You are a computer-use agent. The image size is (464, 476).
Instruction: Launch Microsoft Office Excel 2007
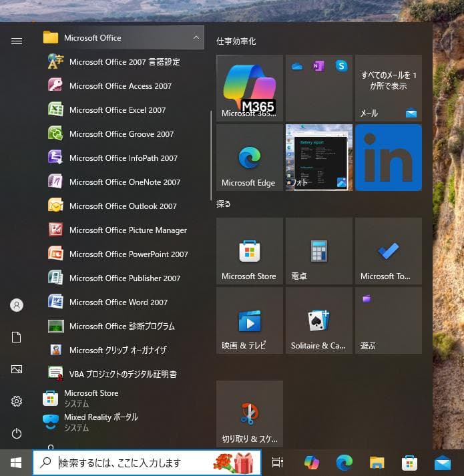pyautogui.click(x=123, y=110)
